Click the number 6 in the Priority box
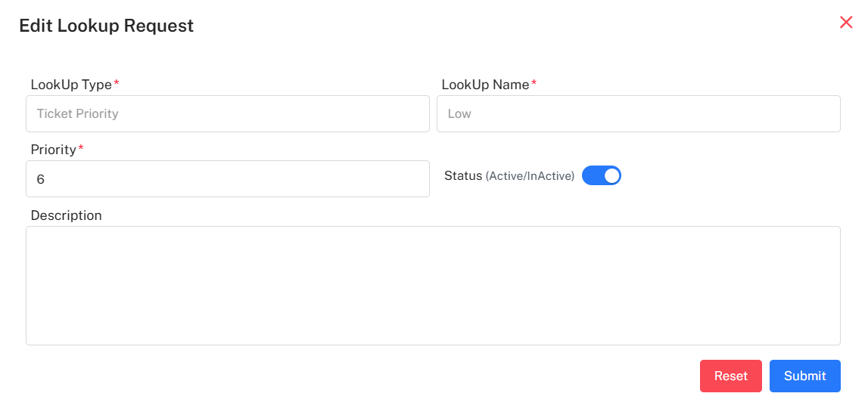This screenshot has width=868, height=418. (41, 180)
